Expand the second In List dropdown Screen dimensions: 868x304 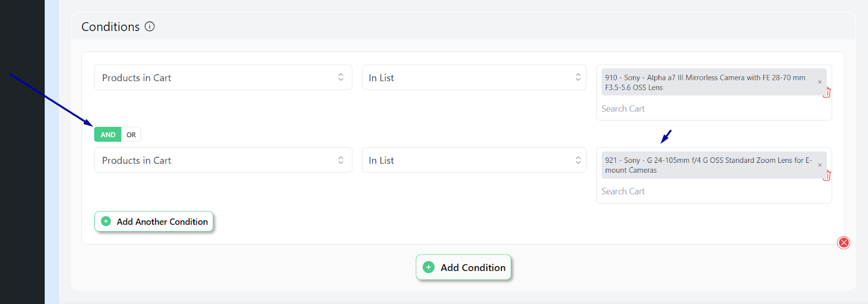474,160
